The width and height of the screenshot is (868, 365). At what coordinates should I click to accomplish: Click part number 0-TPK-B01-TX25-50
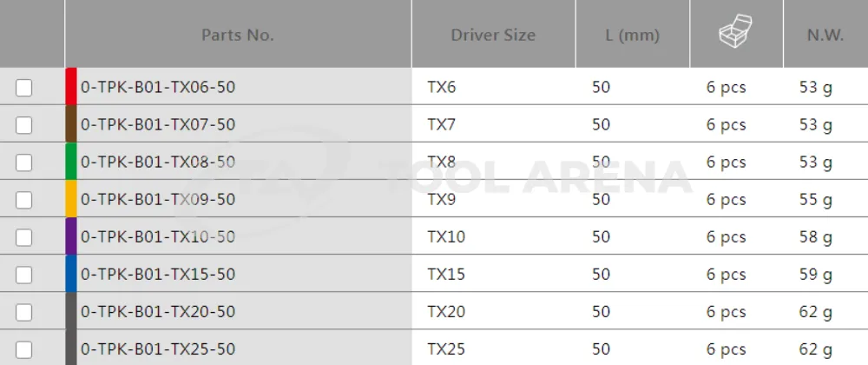[x=158, y=349]
